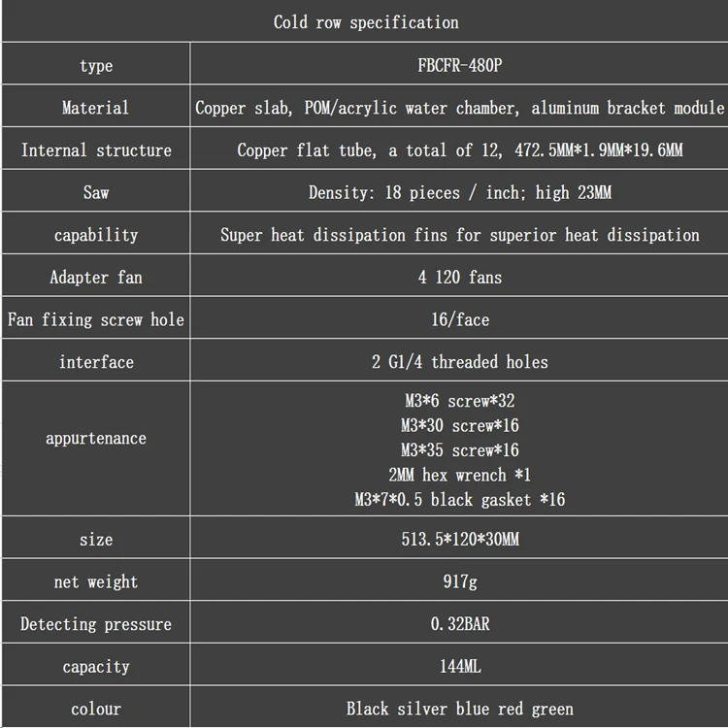Select the 'Fan fixing screw hole' label
The width and height of the screenshot is (728, 728).
(x=96, y=319)
